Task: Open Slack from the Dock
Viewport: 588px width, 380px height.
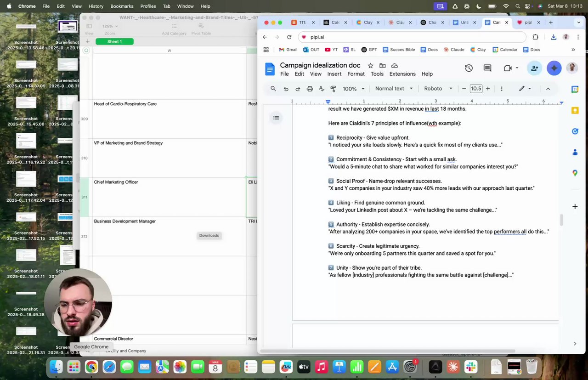Action: [471, 367]
